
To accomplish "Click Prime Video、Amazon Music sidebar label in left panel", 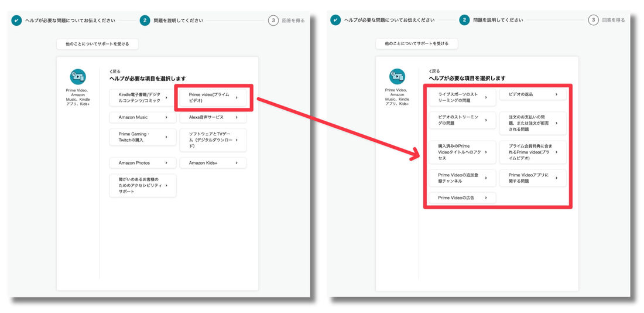I will (x=78, y=97).
